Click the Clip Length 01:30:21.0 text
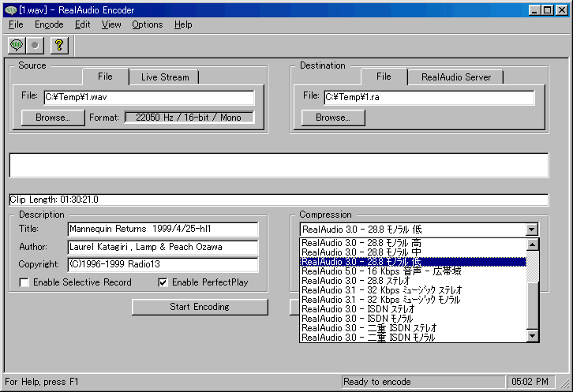This screenshot has width=573, height=392. pos(54,200)
